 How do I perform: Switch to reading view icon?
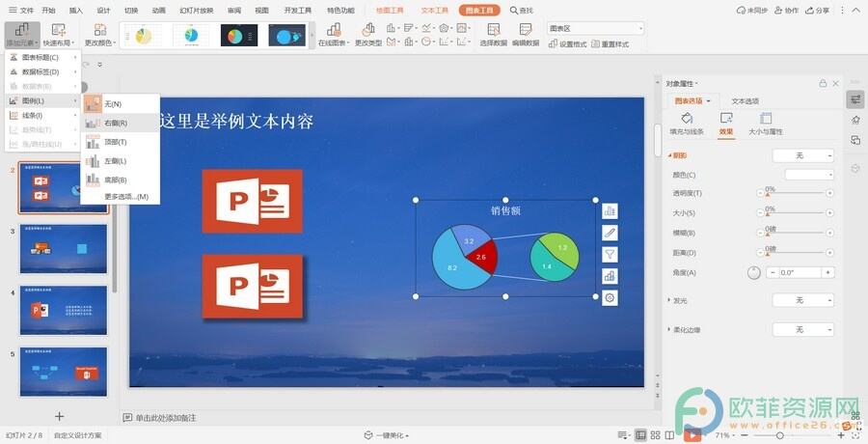pos(669,435)
